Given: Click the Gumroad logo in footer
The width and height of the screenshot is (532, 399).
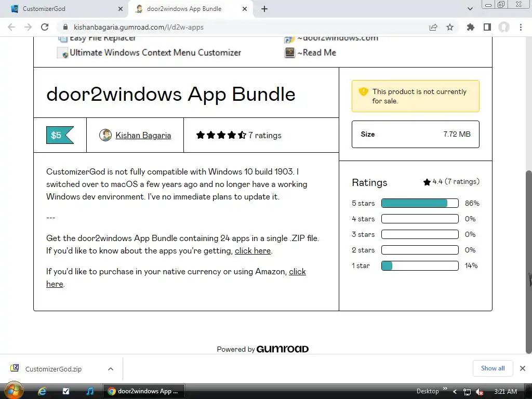Looking at the screenshot, I should pyautogui.click(x=282, y=349).
